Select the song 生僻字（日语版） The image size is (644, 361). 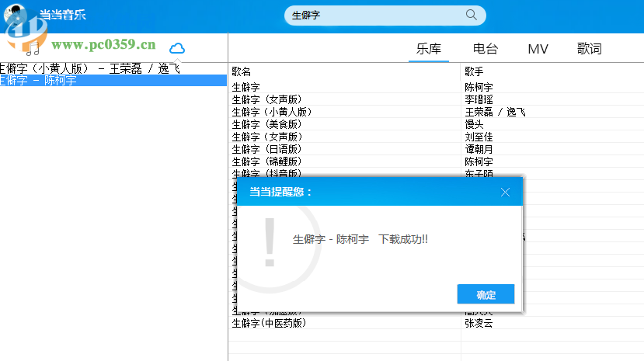pos(267,149)
